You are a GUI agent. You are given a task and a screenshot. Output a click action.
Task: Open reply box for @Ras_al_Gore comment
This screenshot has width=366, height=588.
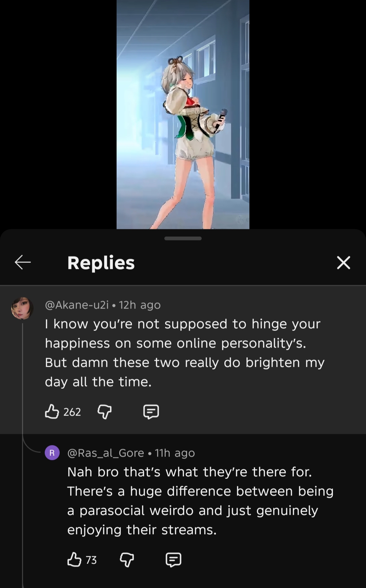coord(174,560)
